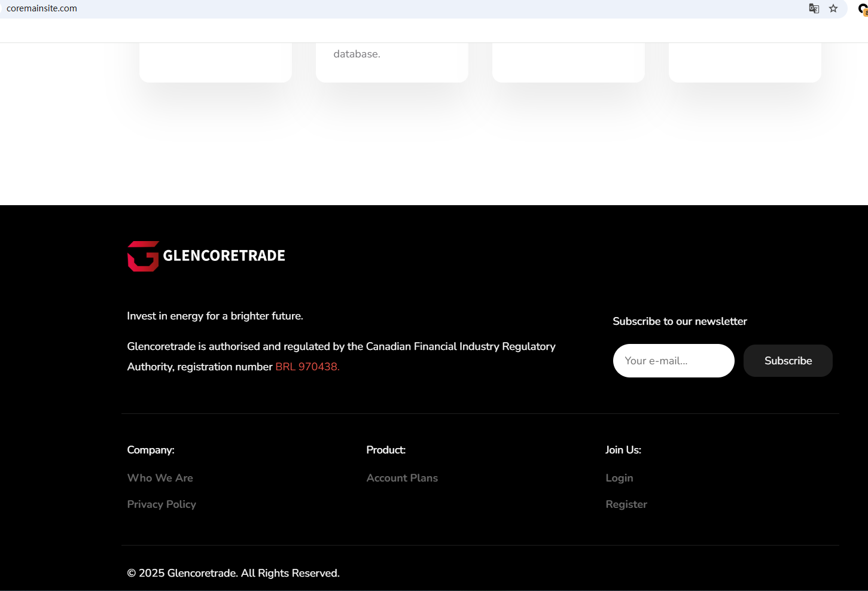Click the 'database.' card text

click(357, 54)
